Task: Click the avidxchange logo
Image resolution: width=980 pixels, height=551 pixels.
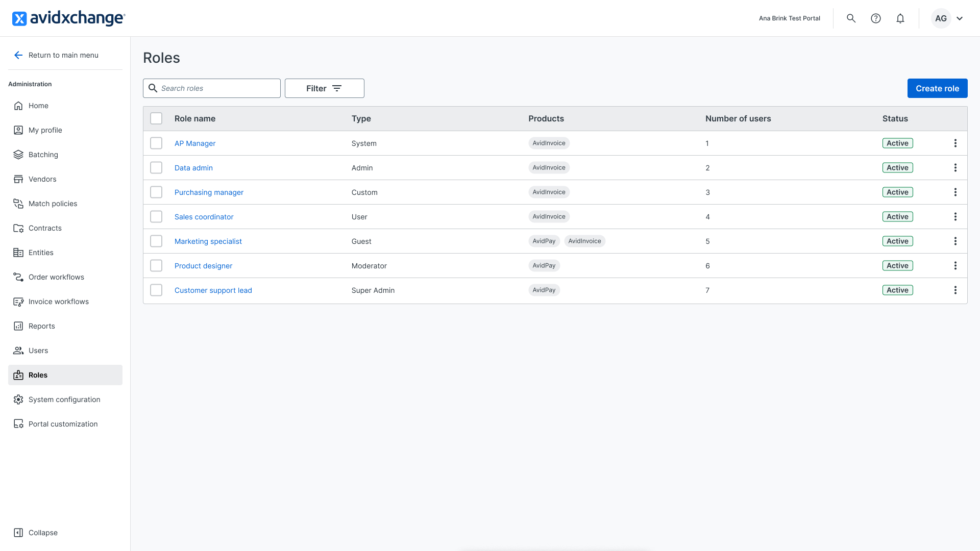Action: [68, 18]
